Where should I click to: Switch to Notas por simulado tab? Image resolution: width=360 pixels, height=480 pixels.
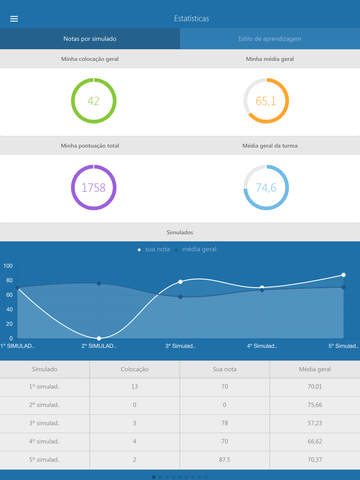click(90, 39)
